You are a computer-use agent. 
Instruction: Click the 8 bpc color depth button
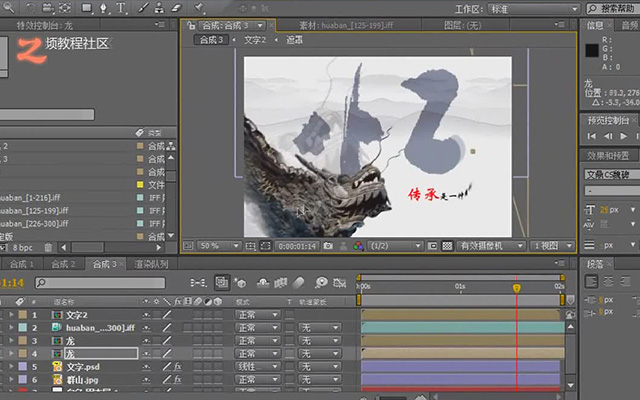(x=22, y=247)
